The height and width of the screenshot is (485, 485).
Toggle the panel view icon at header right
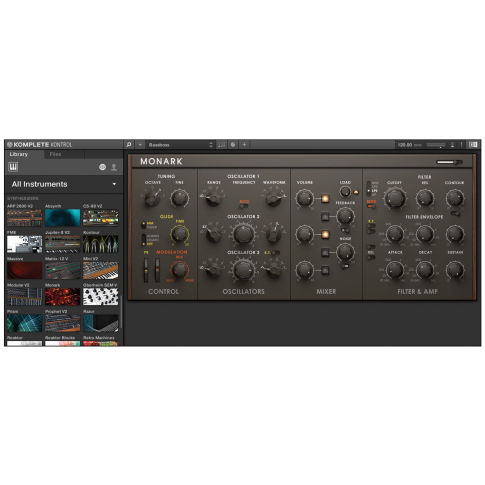tap(473, 145)
